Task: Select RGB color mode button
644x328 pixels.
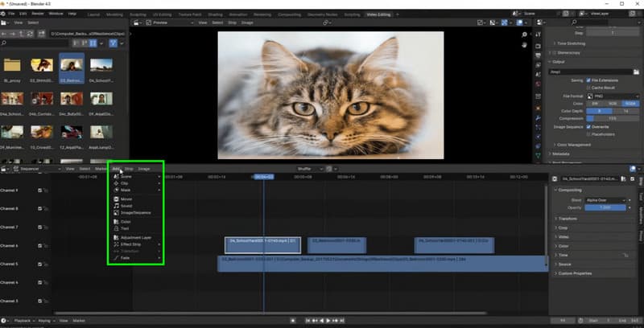Action: coord(613,104)
